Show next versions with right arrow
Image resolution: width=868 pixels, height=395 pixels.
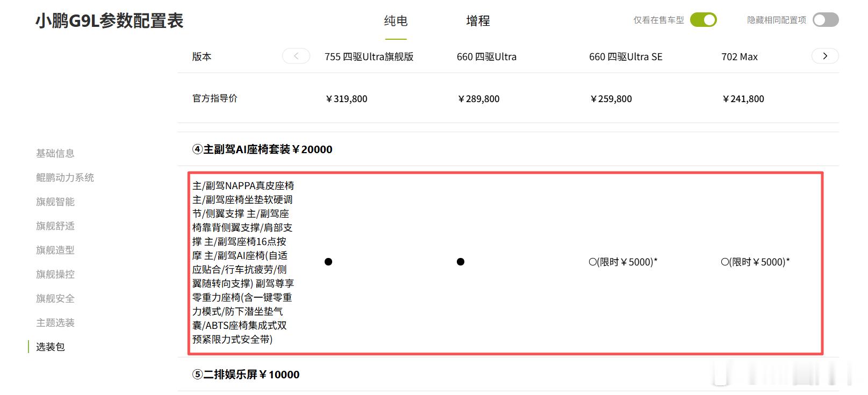point(825,56)
